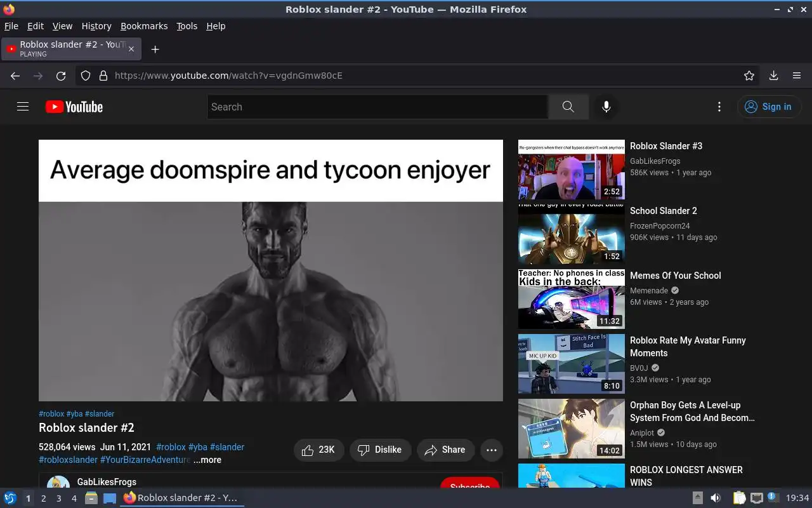
Task: Open file manager from taskbar
Action: (x=91, y=498)
